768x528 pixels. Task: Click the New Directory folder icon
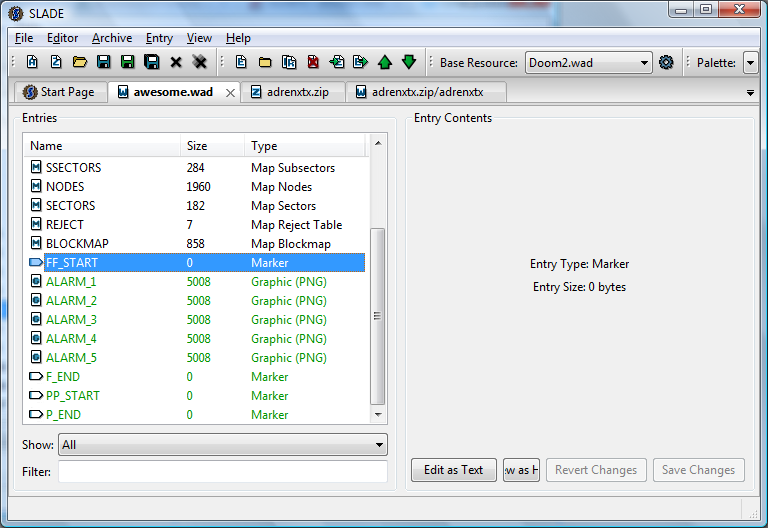pyautogui.click(x=265, y=62)
